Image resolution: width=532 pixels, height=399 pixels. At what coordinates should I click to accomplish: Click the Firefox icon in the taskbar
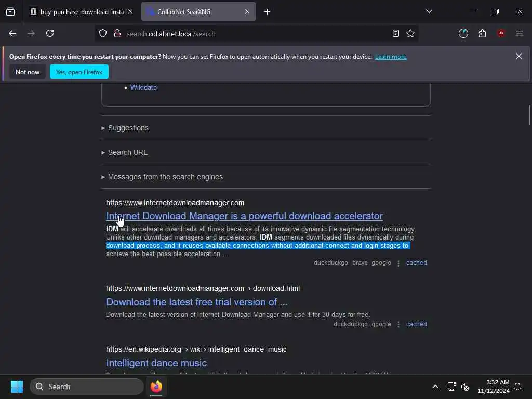point(156,387)
